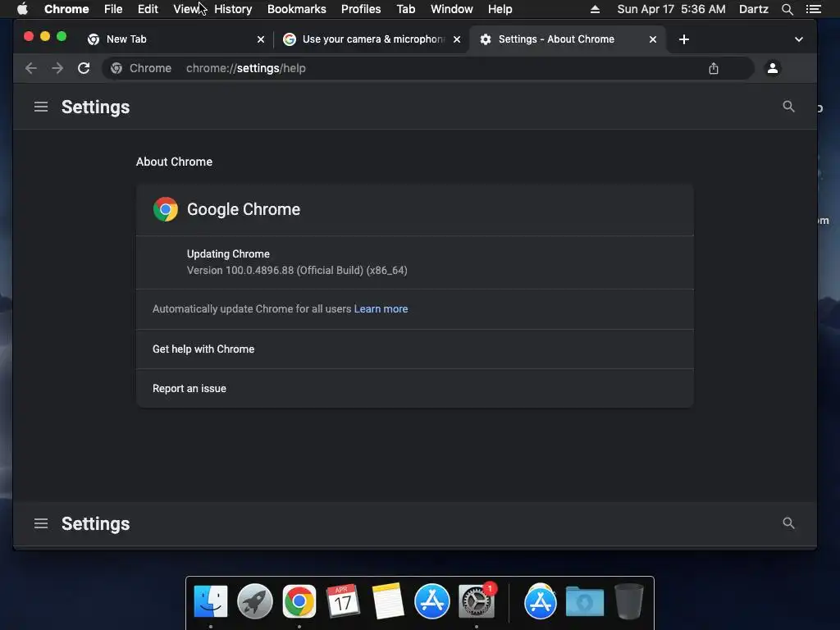This screenshot has width=840, height=630.
Task: Open the Help menu
Action: (x=500, y=9)
